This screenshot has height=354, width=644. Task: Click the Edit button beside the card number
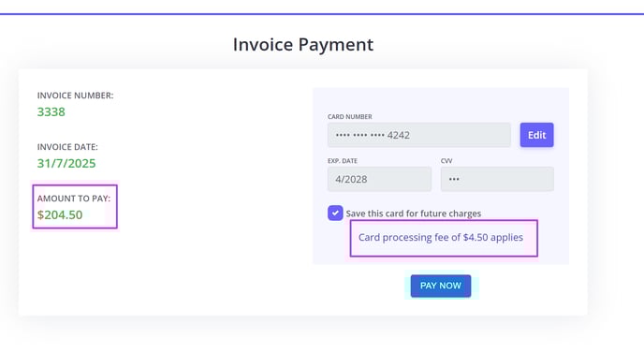click(x=536, y=135)
